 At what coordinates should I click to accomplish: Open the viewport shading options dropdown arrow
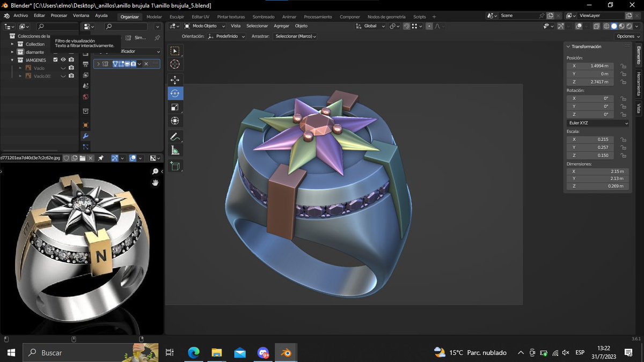click(637, 26)
